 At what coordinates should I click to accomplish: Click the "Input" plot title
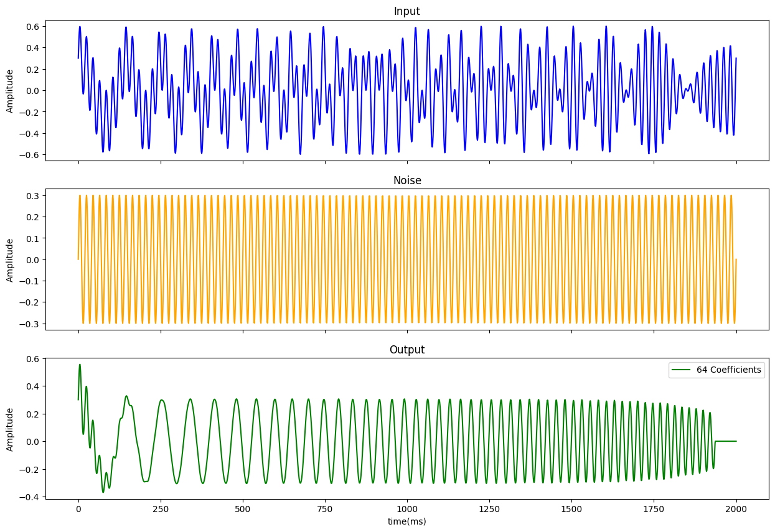pos(406,11)
